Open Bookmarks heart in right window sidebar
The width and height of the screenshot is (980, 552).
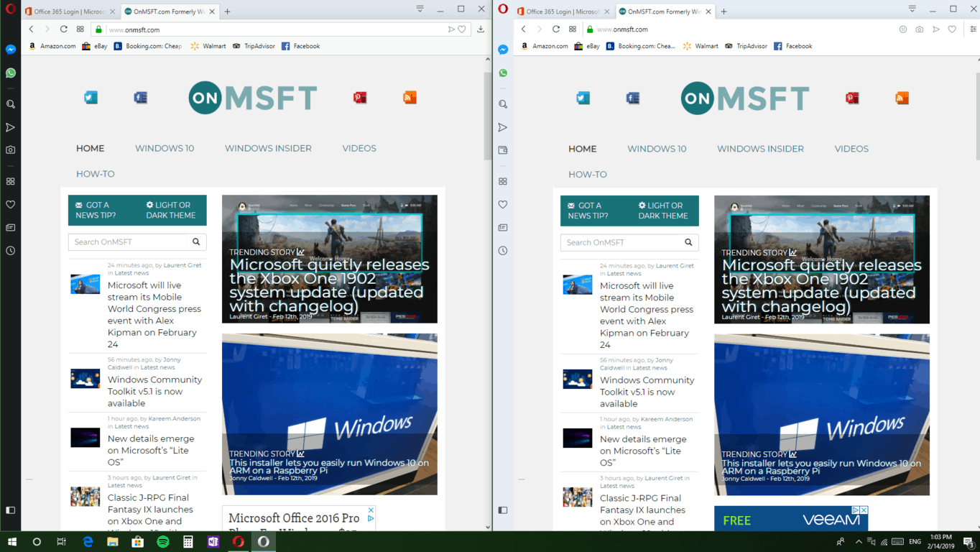coord(503,205)
